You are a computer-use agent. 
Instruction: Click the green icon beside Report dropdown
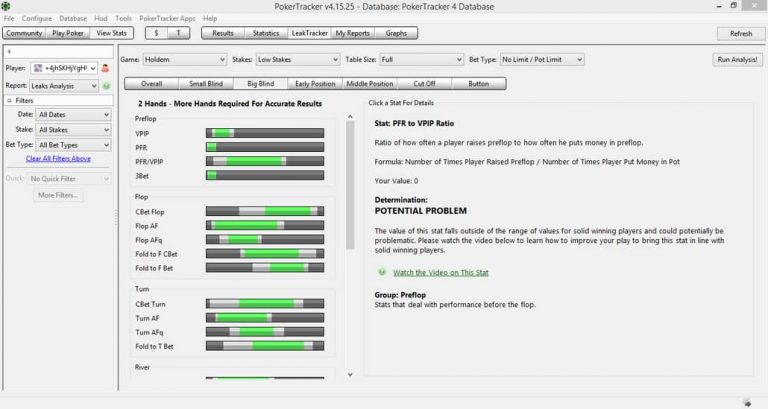tap(106, 86)
